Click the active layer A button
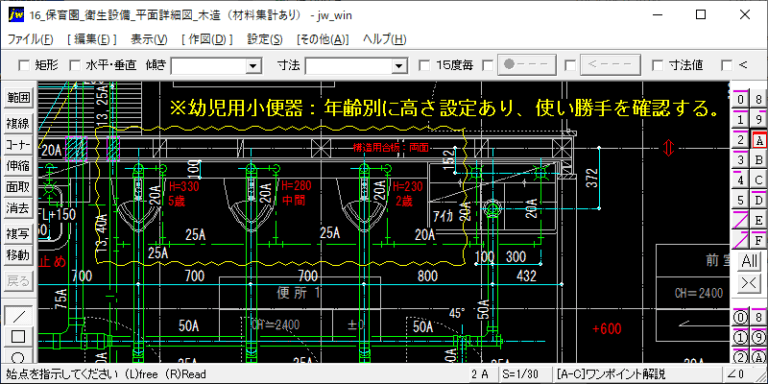Viewport: 768px width, 384px height. click(x=759, y=140)
